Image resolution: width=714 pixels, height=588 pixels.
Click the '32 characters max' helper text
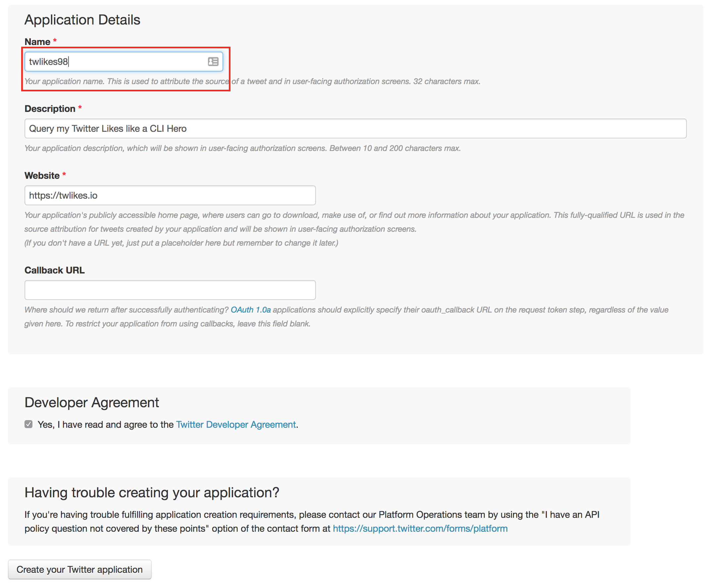click(446, 81)
